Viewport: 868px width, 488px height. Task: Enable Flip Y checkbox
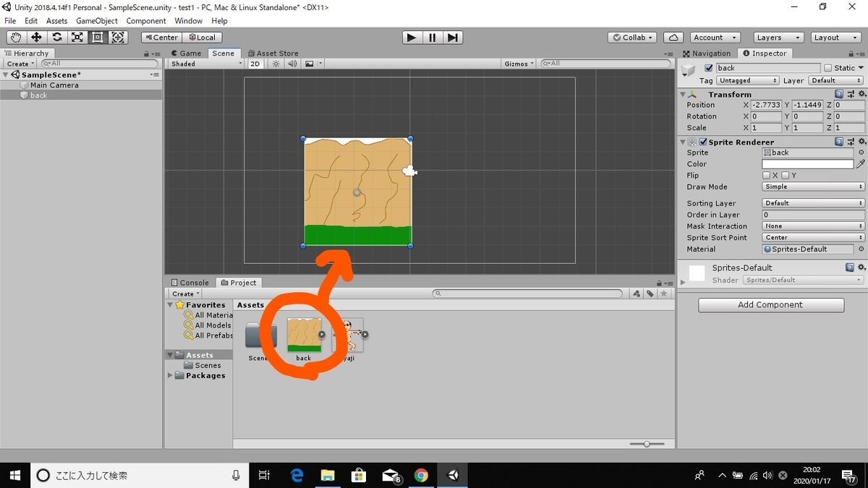tap(785, 176)
